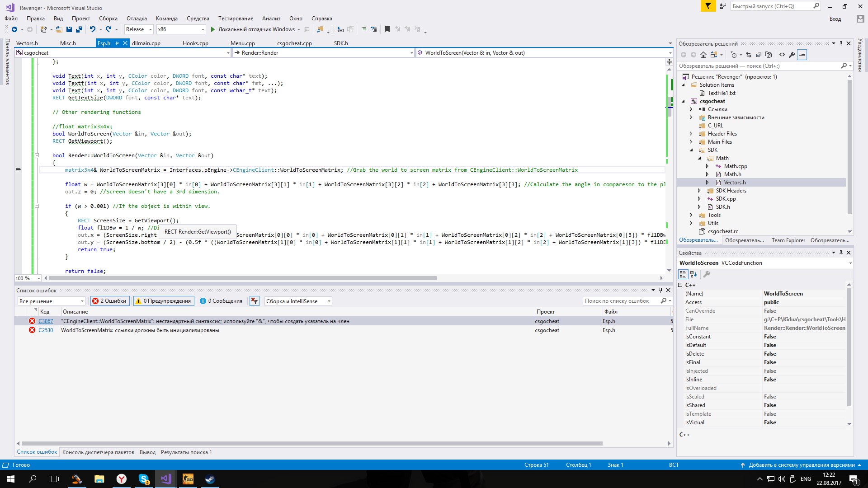Click View Code icon in Solution Explorer

pyautogui.click(x=782, y=55)
